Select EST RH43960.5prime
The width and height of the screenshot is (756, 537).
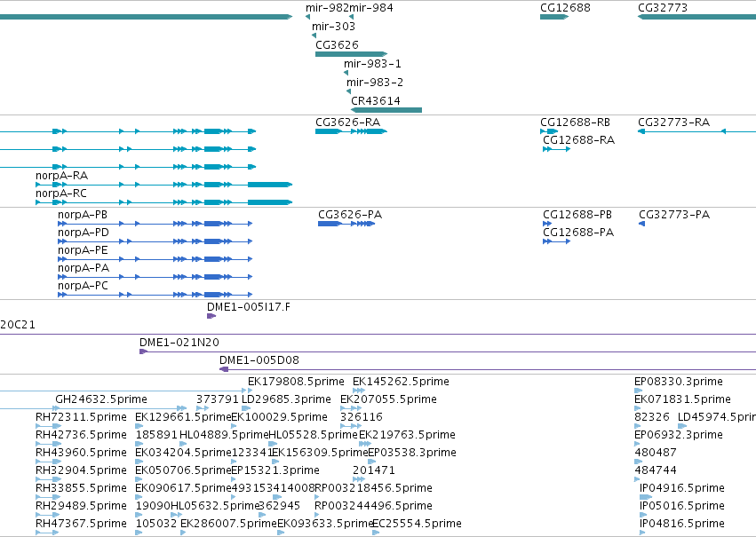click(81, 454)
